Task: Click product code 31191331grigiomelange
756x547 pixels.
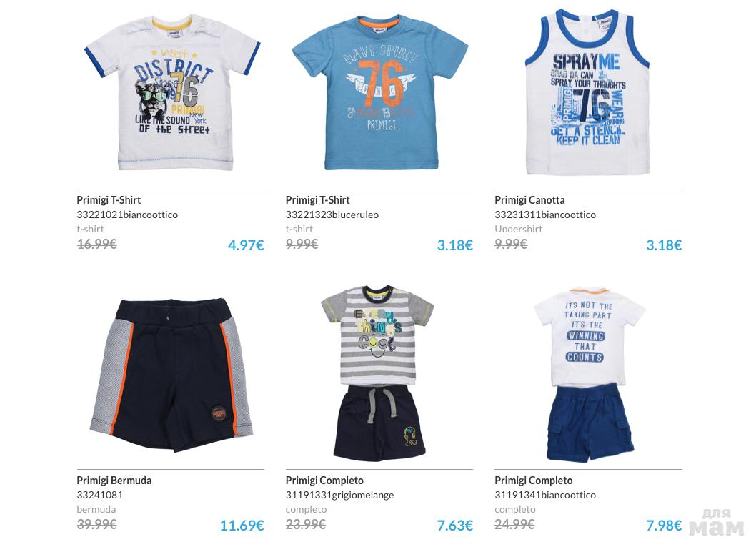Action: pos(339,495)
